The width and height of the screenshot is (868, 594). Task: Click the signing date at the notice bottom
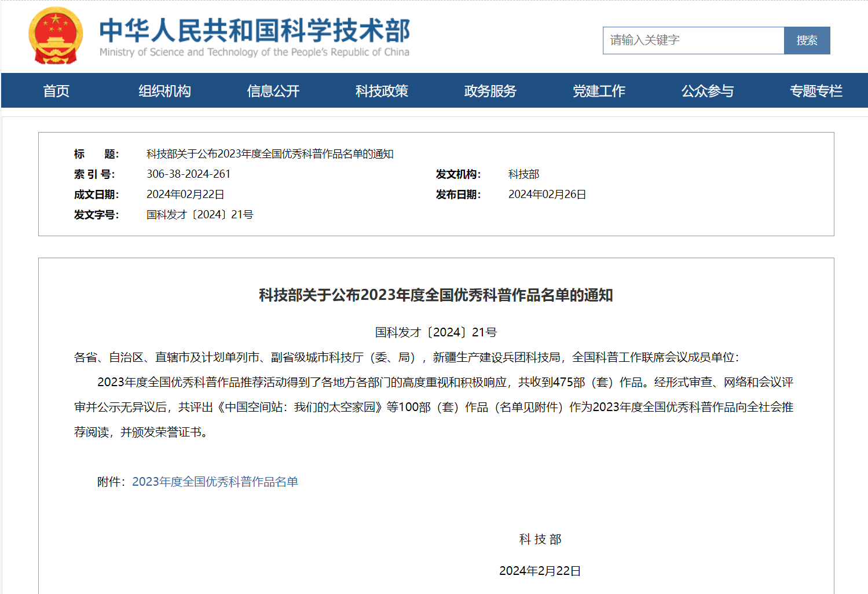pos(540,571)
